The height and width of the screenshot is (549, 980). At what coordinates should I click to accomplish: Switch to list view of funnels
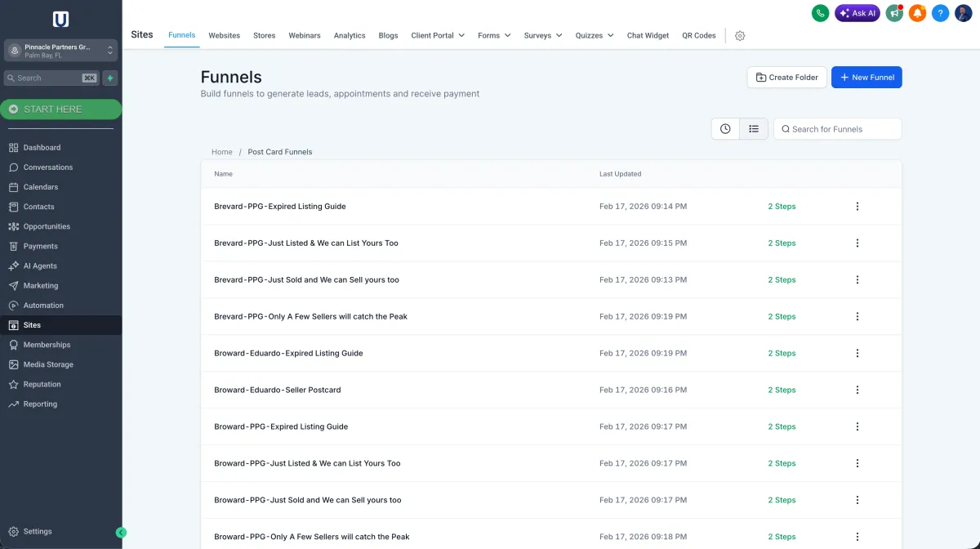click(754, 129)
